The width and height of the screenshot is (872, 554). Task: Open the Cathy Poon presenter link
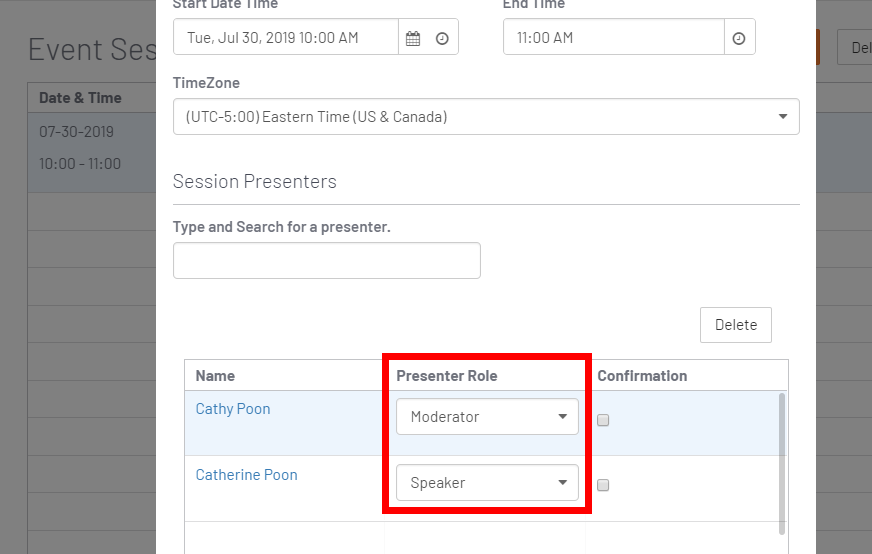click(233, 409)
